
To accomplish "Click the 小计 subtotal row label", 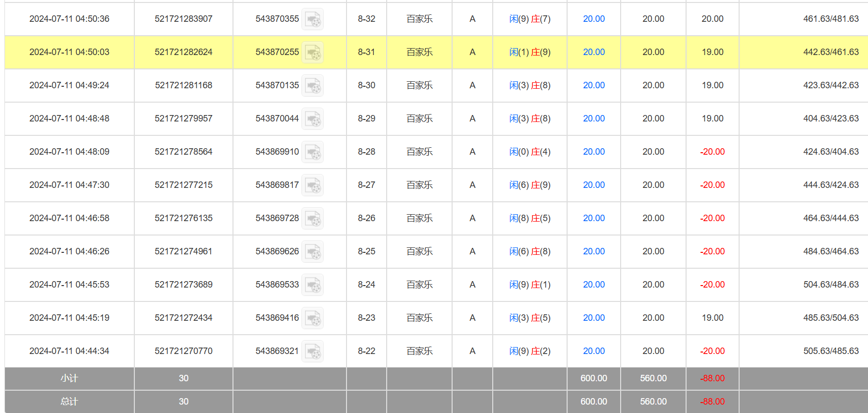I will [x=69, y=378].
